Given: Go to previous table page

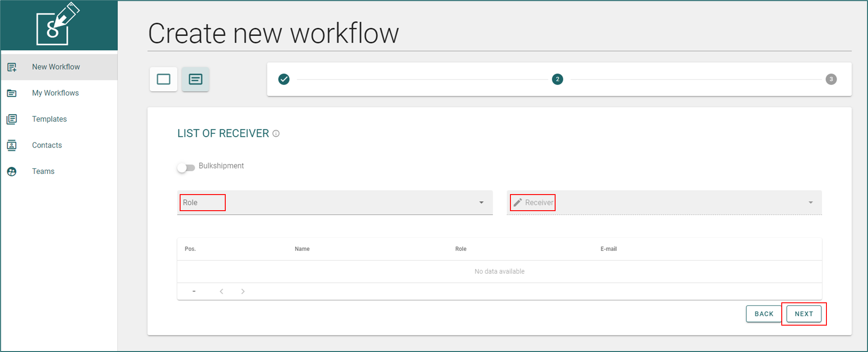Looking at the screenshot, I should point(222,291).
